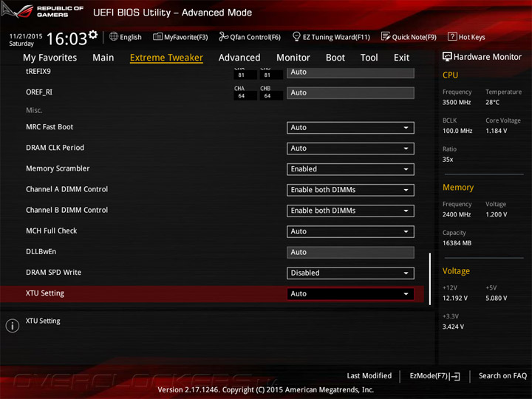Click the MyFavorite(F3) list icon
532x399 pixels.
[x=157, y=36]
